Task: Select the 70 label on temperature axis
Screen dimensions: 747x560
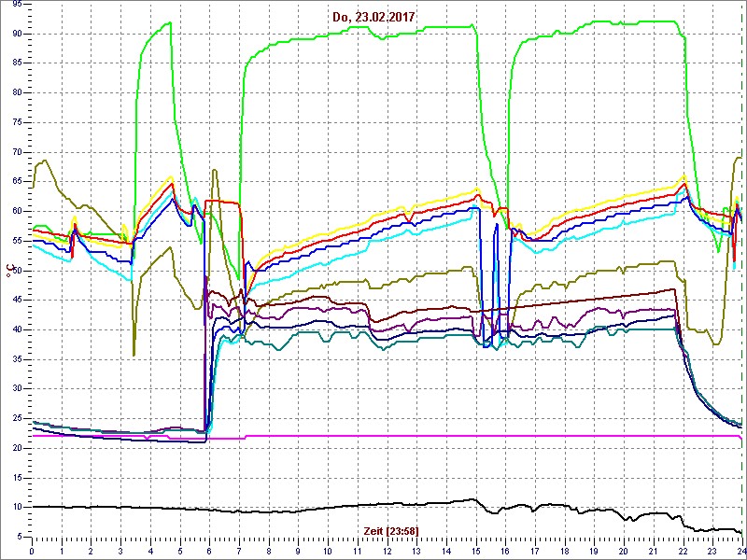Action: (x=16, y=152)
